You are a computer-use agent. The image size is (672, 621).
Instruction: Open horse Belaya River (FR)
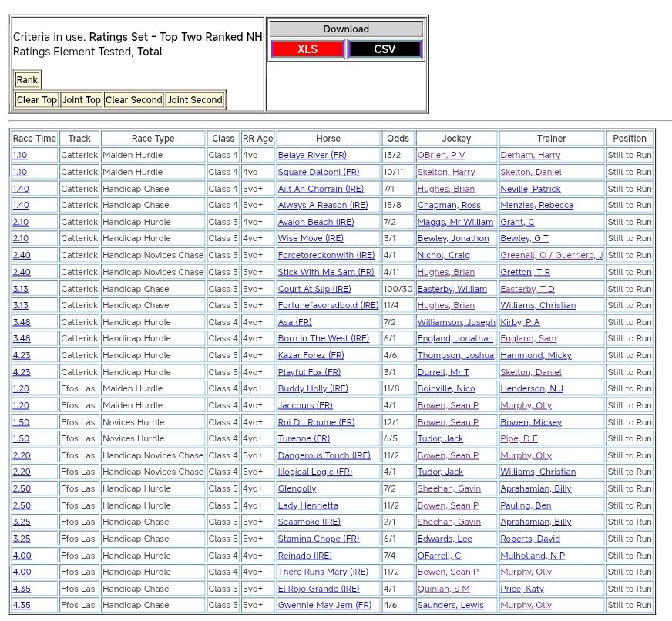tap(312, 156)
